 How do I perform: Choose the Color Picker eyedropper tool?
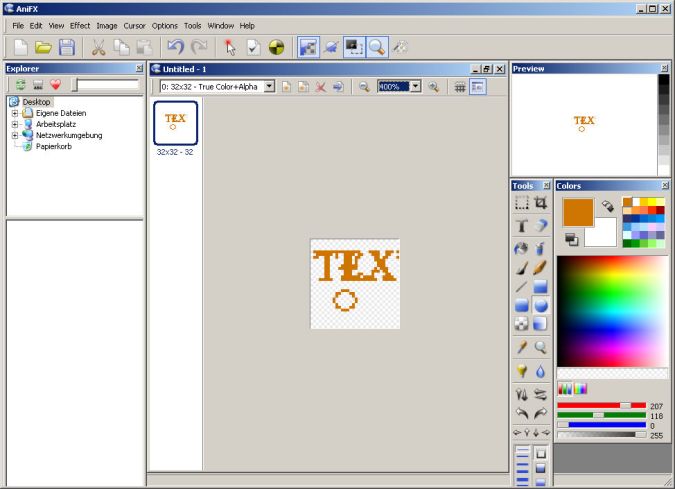click(522, 347)
